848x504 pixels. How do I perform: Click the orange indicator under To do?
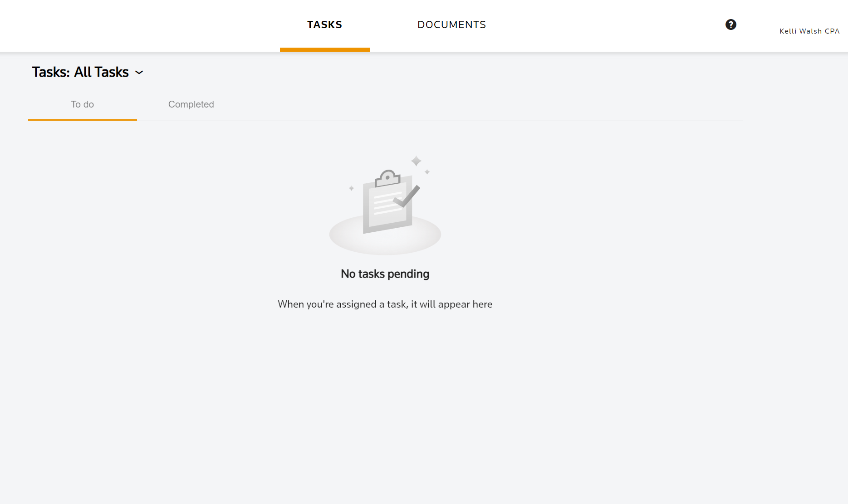coord(82,120)
